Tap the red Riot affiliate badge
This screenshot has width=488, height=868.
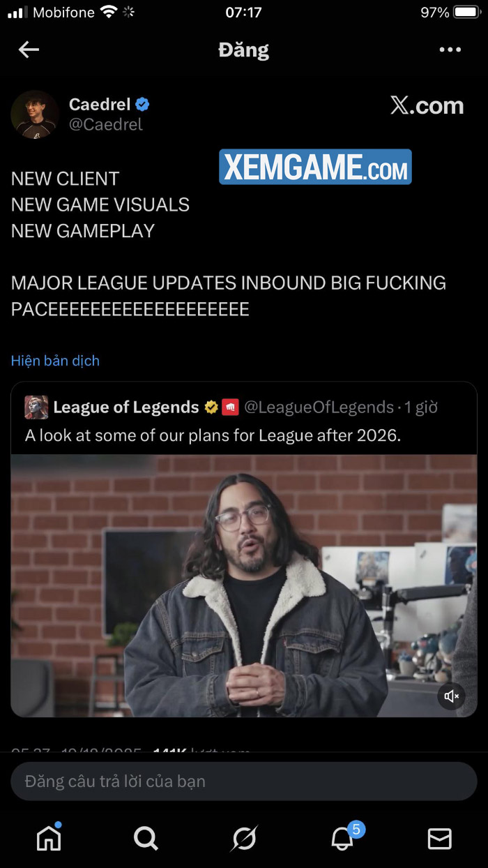[x=230, y=407]
